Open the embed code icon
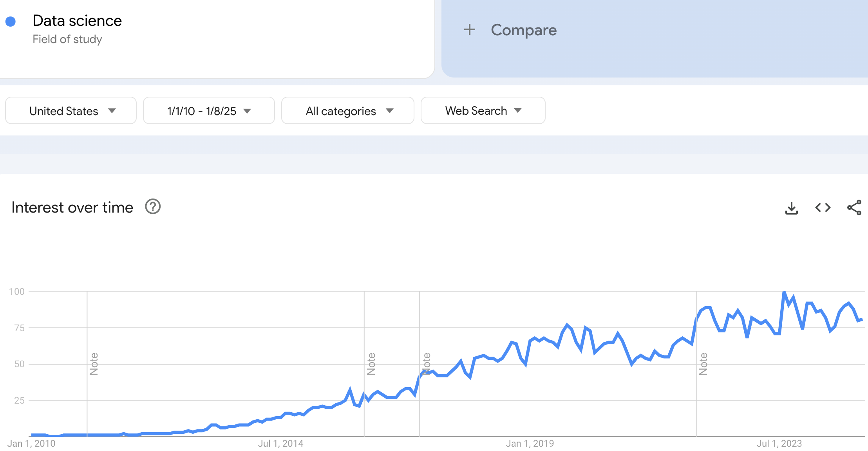868x451 pixels. 823,207
